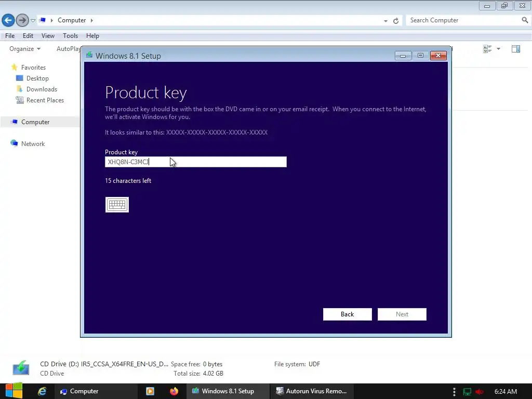The image size is (532, 399).
Task: Click Computer in the address bar
Action: [72, 20]
